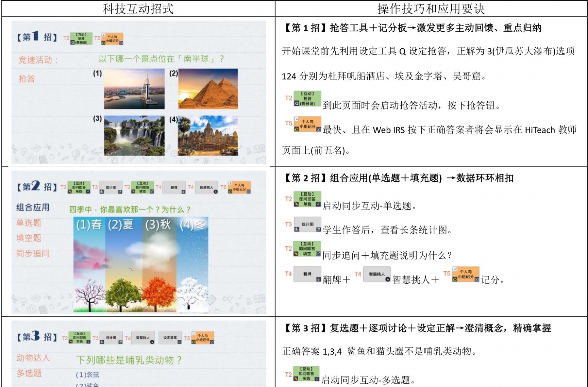Click the autumn (3)秋 season panel
588x387 pixels.
pos(159,264)
